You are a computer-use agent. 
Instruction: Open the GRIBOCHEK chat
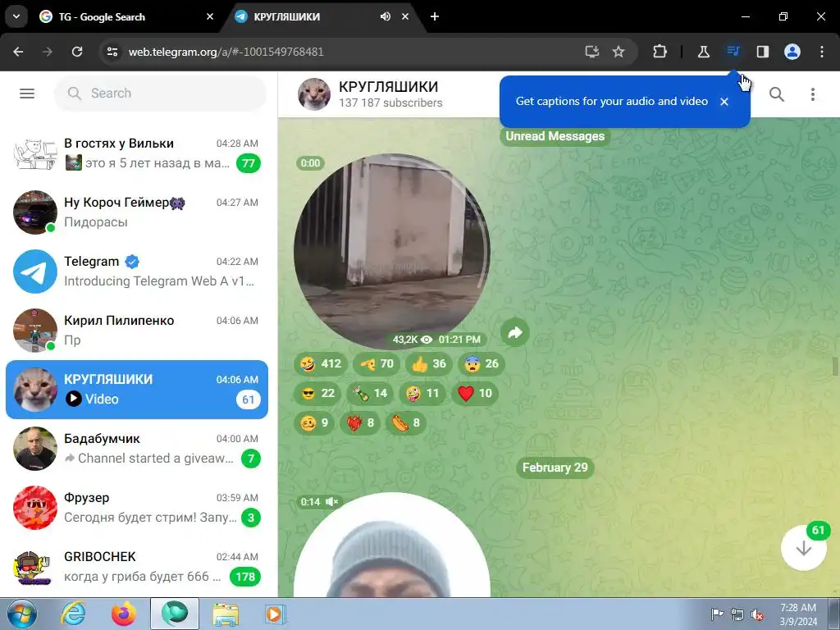(137, 566)
